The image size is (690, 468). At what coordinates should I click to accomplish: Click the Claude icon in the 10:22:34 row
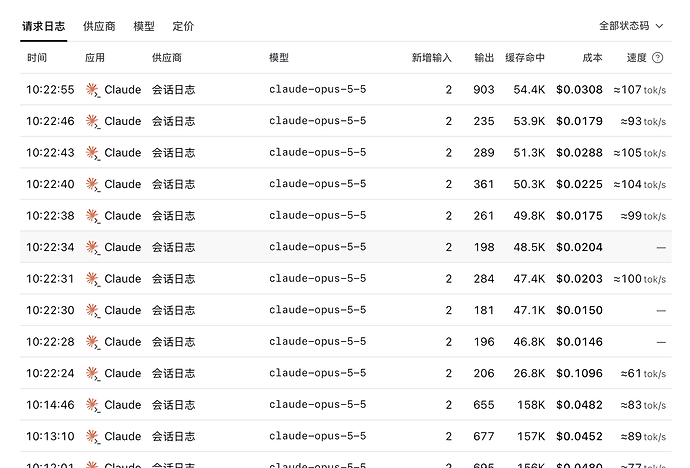[x=92, y=247]
